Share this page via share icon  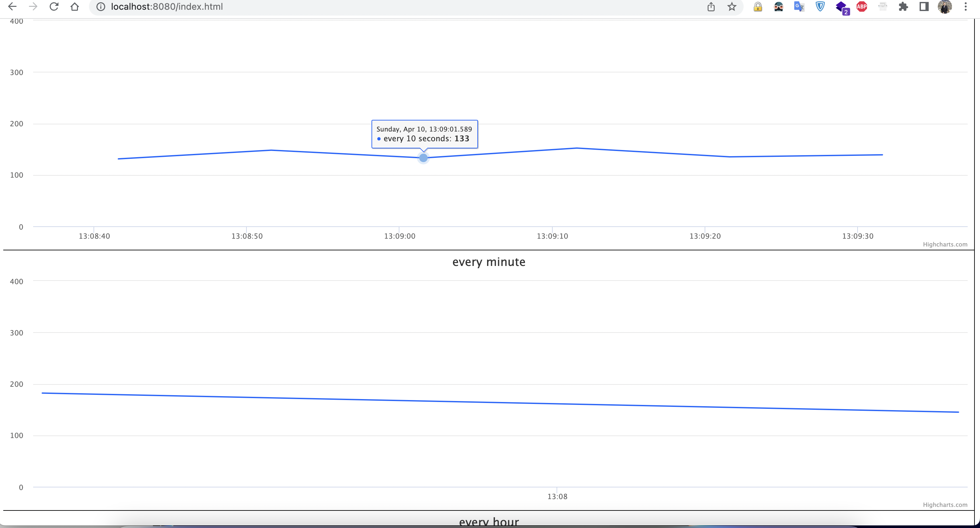[711, 6]
